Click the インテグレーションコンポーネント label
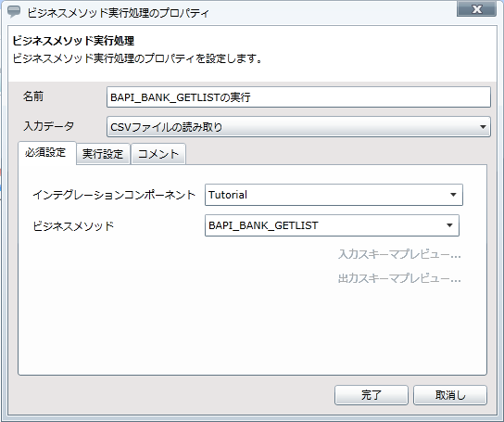The width and height of the screenshot is (504, 422). pos(114,195)
